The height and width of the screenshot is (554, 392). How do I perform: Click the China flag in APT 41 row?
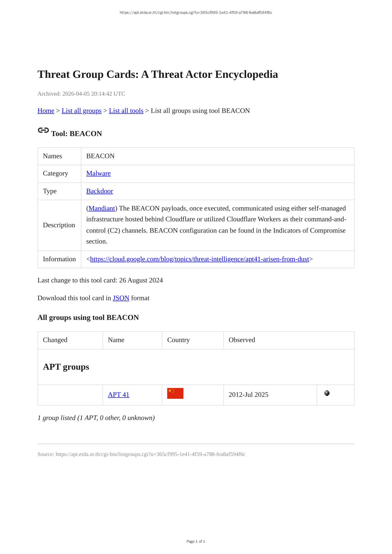point(175,393)
